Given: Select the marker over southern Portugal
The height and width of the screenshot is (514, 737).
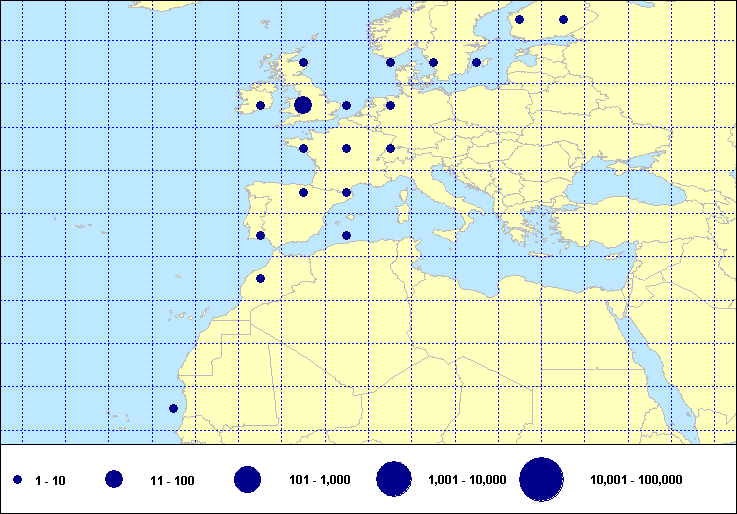Looking at the screenshot, I should click(260, 236).
